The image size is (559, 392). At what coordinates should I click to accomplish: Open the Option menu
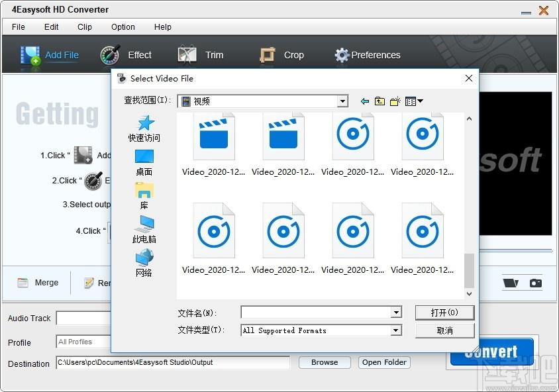click(x=123, y=27)
